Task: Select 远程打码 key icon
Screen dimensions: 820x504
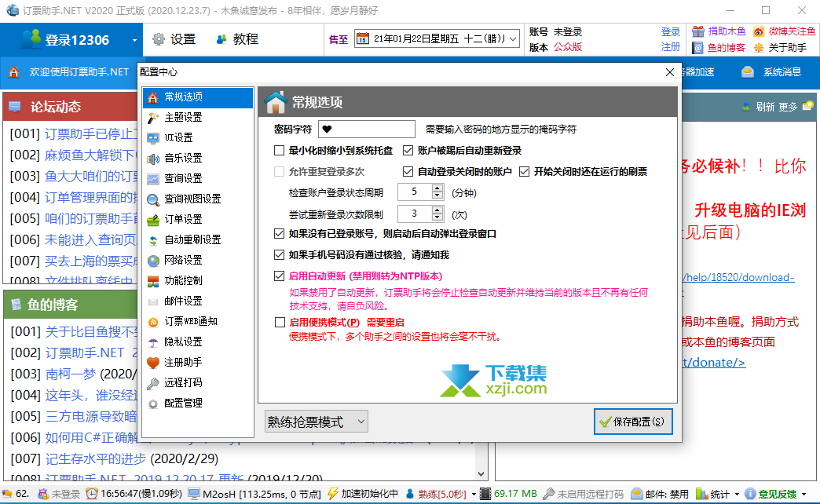Action: (x=152, y=383)
